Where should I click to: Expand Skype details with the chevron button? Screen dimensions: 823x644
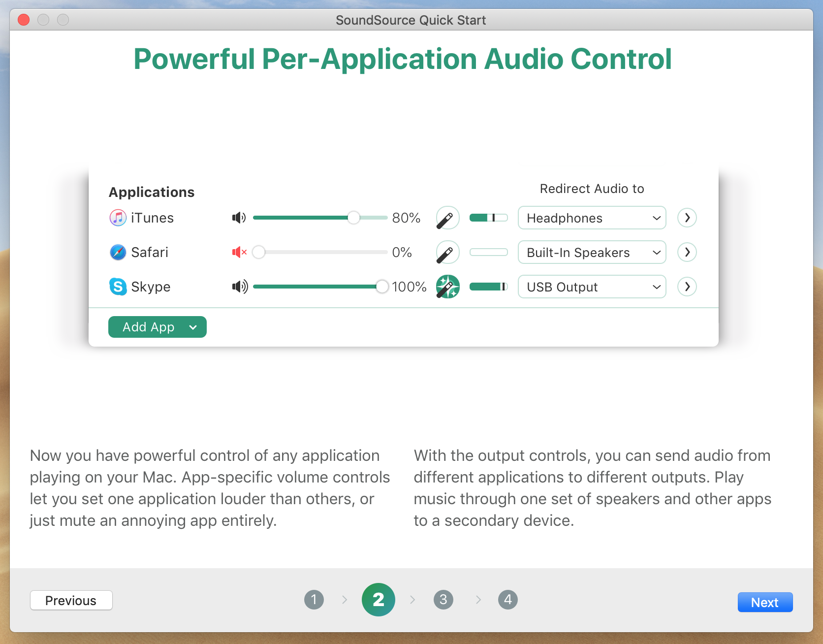687,287
